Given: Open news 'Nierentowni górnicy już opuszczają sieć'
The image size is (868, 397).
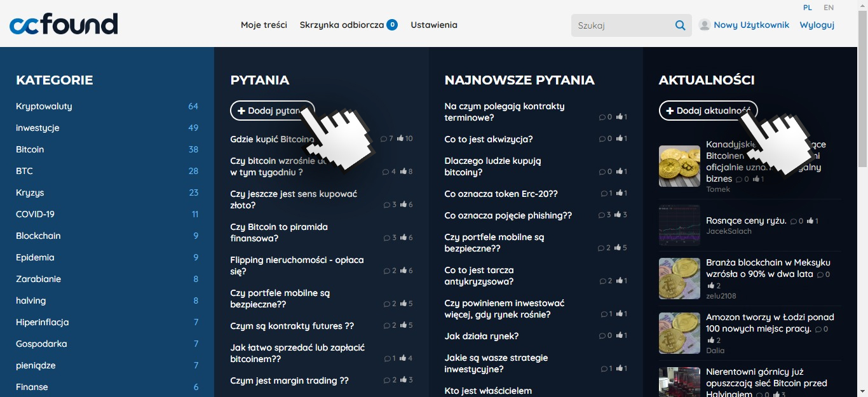Looking at the screenshot, I should click(766, 383).
